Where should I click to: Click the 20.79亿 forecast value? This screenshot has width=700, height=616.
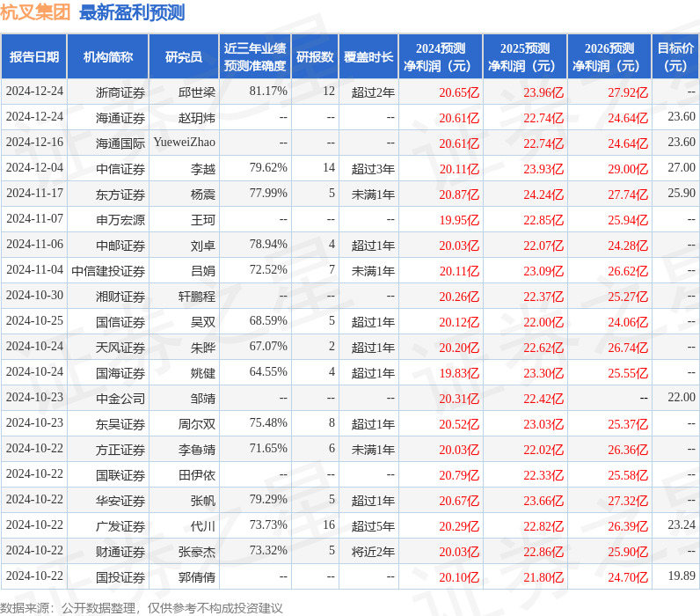pyautogui.click(x=459, y=474)
